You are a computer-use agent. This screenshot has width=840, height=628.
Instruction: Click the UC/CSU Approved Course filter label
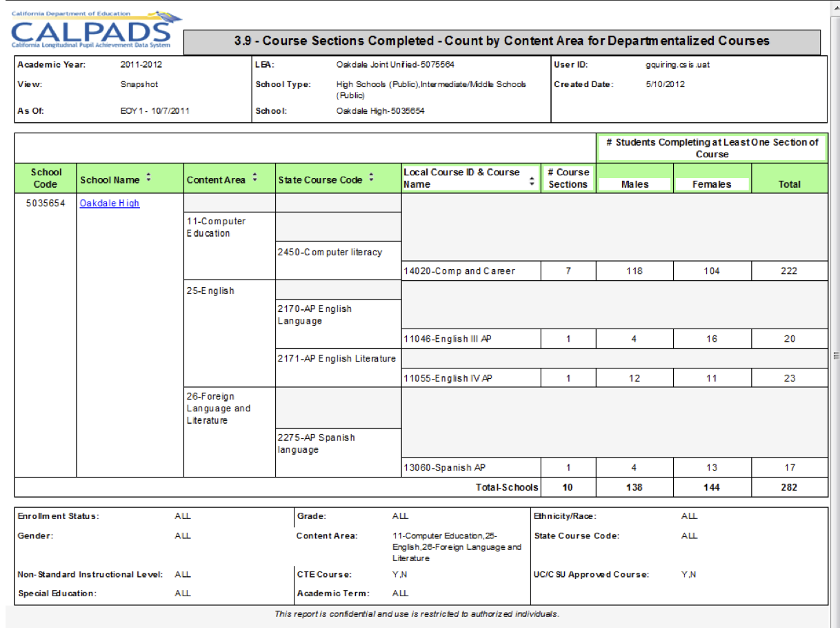591,574
